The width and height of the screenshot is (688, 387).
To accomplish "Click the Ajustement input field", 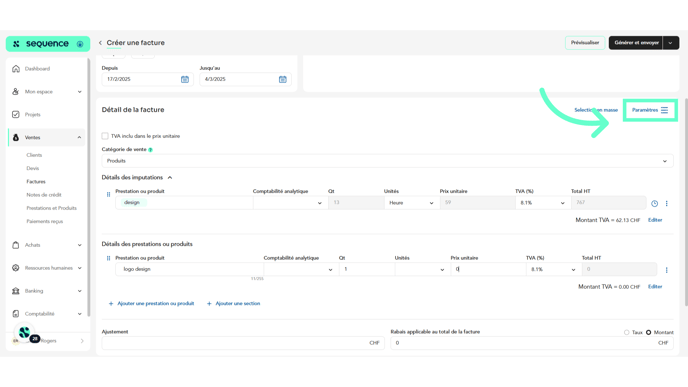I will [x=243, y=343].
